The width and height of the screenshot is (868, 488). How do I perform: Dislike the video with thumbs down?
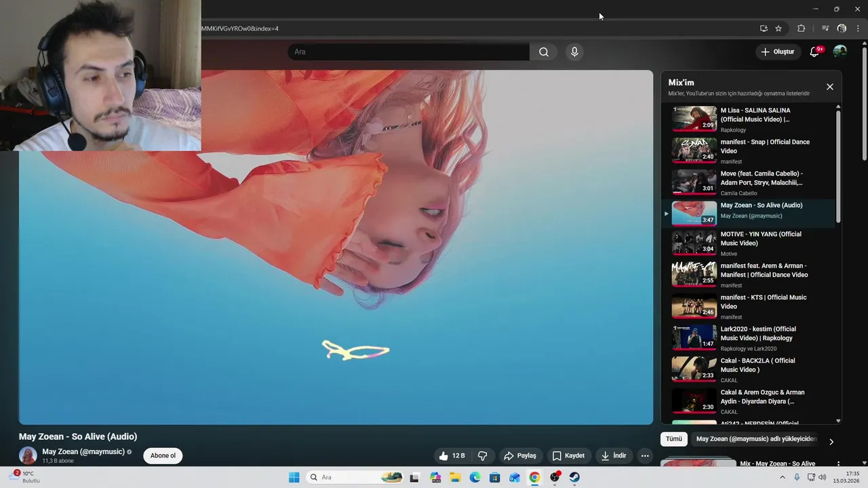coord(483,456)
